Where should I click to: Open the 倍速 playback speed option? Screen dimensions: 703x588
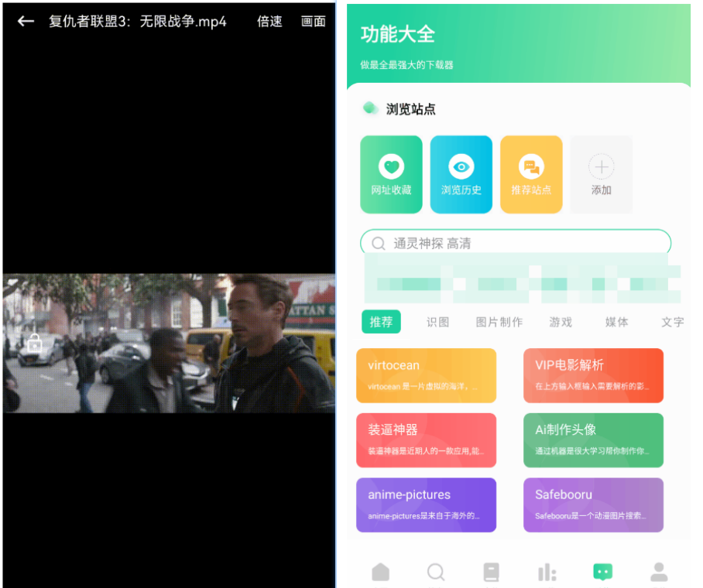(269, 21)
